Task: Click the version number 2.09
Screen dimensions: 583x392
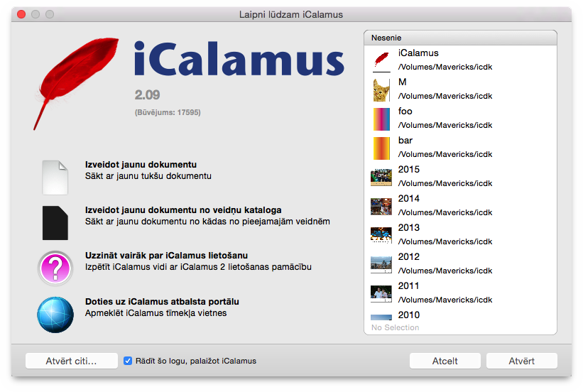Action: point(147,95)
